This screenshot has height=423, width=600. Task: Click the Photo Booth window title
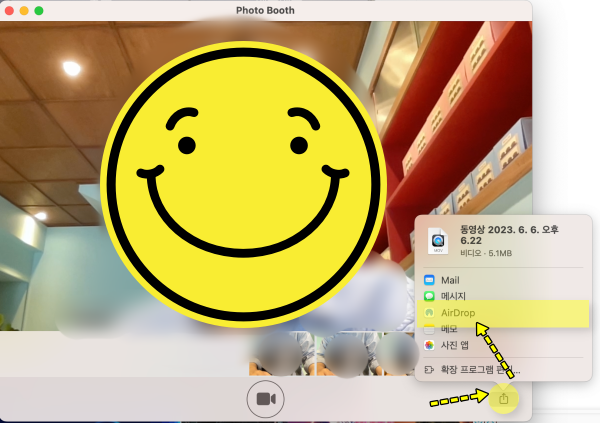265,10
